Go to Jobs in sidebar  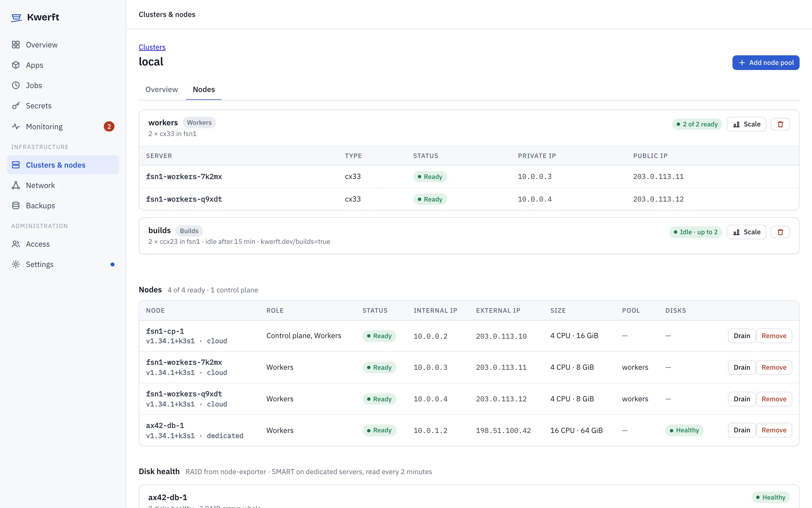[x=63, y=85]
